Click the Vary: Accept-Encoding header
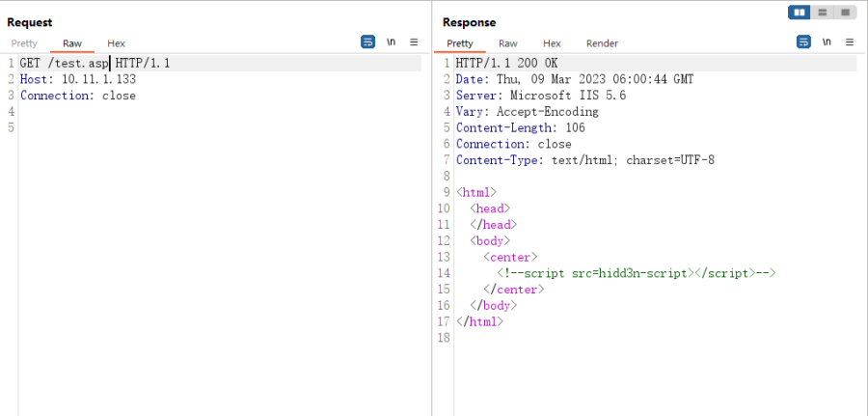This screenshot has height=416, width=868. tap(527, 111)
